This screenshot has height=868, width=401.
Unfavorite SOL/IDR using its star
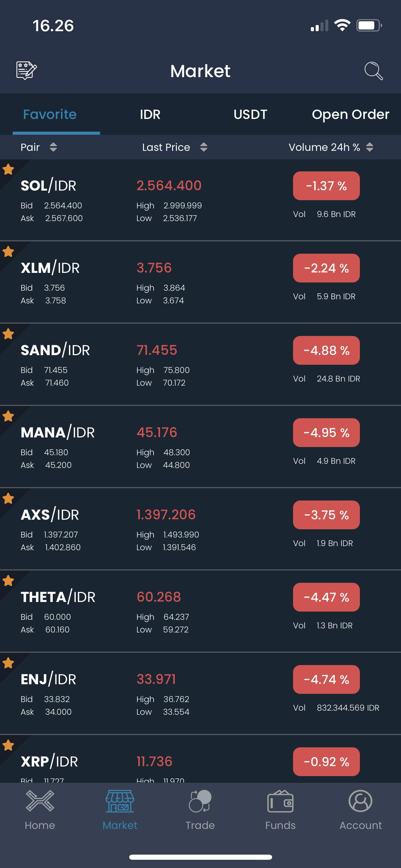(x=8, y=169)
